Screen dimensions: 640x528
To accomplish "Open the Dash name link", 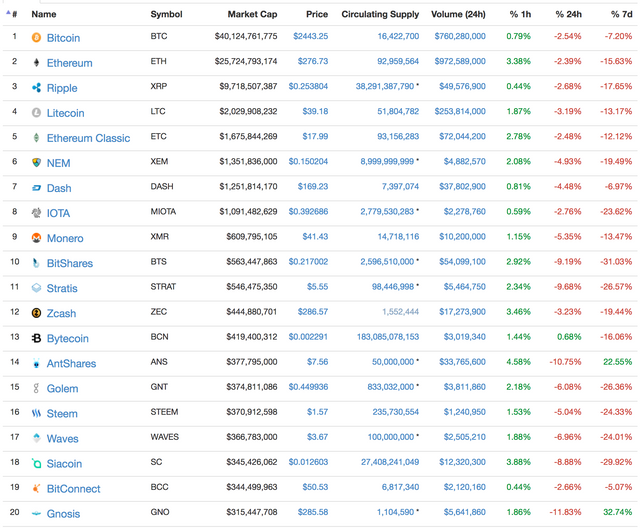I will [x=59, y=188].
